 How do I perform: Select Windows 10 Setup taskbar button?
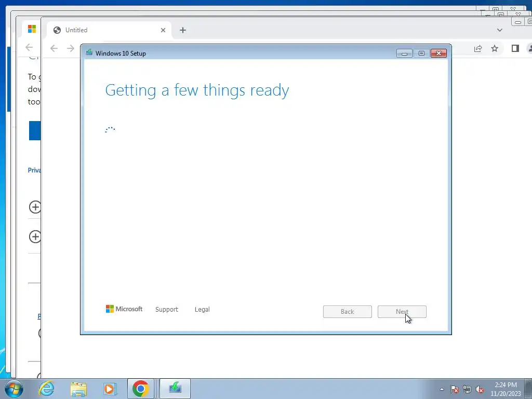[x=175, y=389]
